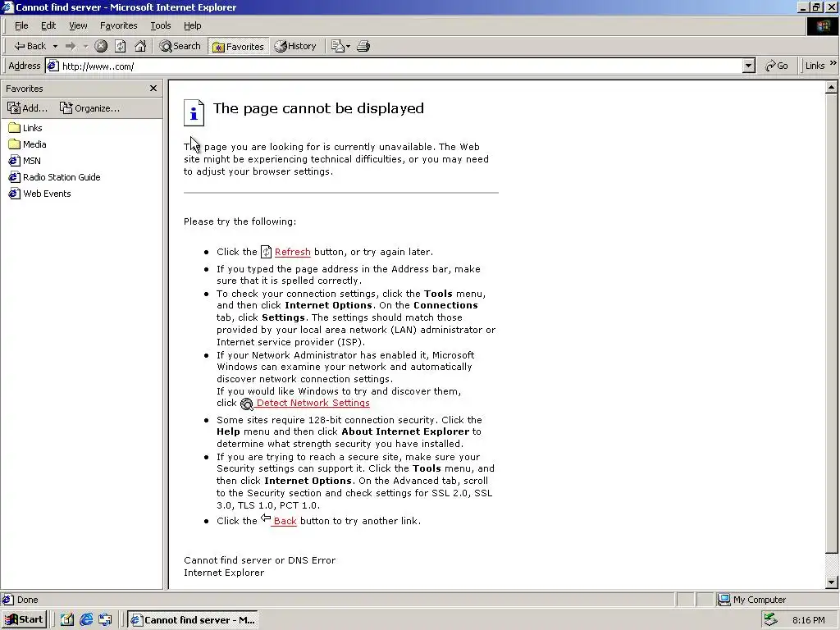The height and width of the screenshot is (630, 840).
Task: Open the File menu
Action: point(21,25)
